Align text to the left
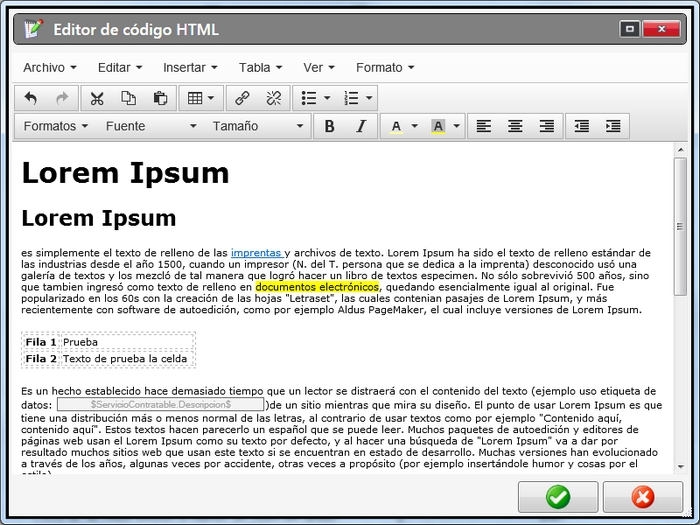 483,126
